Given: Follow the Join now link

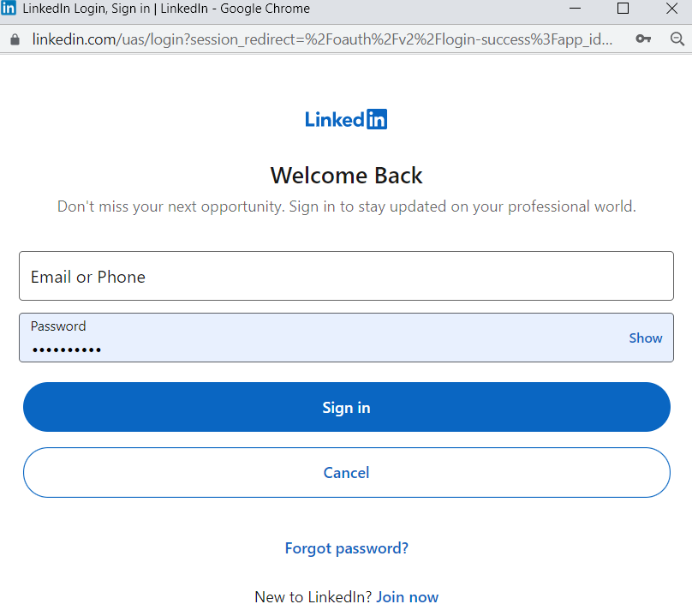Looking at the screenshot, I should (x=407, y=597).
